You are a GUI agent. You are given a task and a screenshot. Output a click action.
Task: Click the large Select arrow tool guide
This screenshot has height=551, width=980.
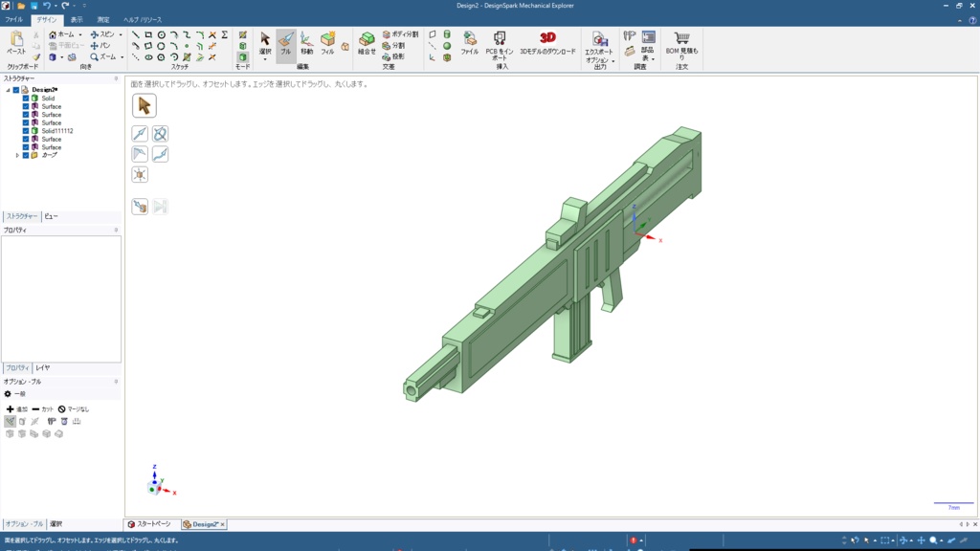pyautogui.click(x=145, y=105)
